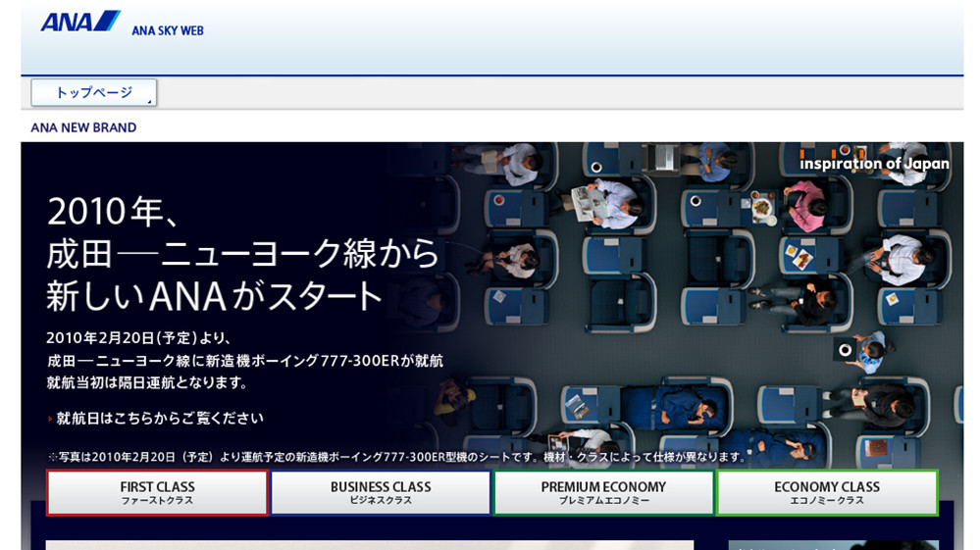This screenshot has width=980, height=550.
Task: Select the PREMIUM ECONOMY button
Action: (x=603, y=492)
